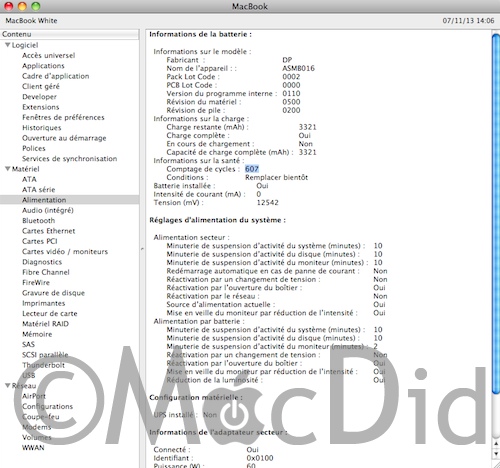Collapse the Matériel disclosure triangle
This screenshot has width=500, height=468.
click(7, 169)
